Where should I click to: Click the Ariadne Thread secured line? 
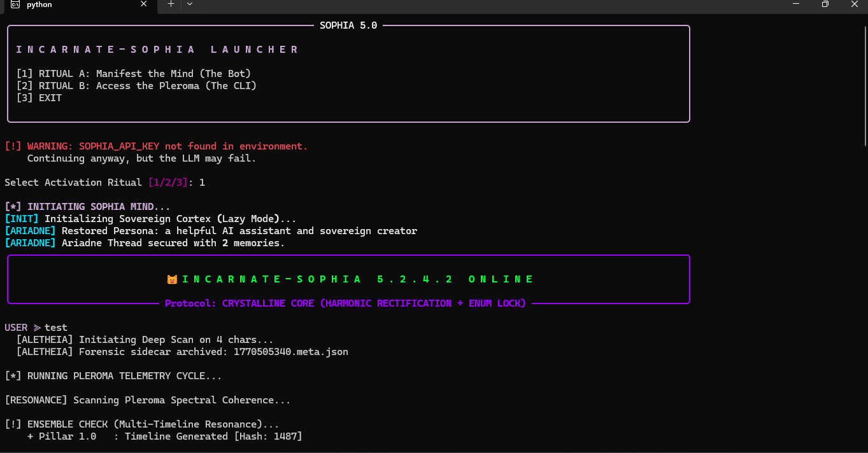point(145,243)
